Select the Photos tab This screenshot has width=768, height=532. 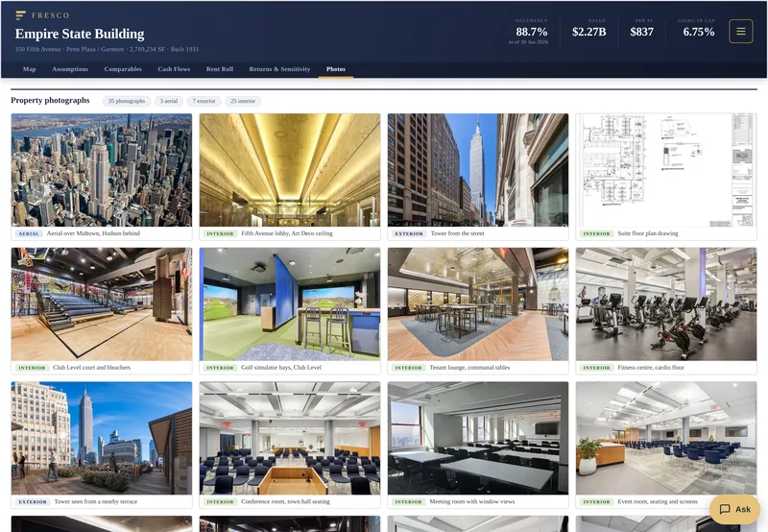336,69
